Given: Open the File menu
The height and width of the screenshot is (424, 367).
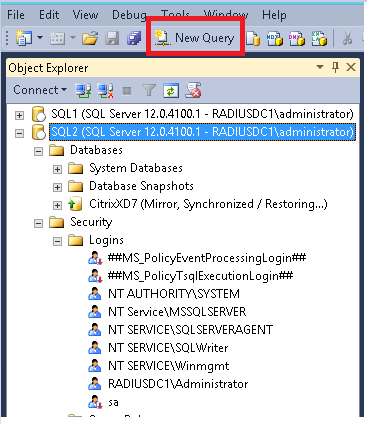Looking at the screenshot, I should [16, 15].
